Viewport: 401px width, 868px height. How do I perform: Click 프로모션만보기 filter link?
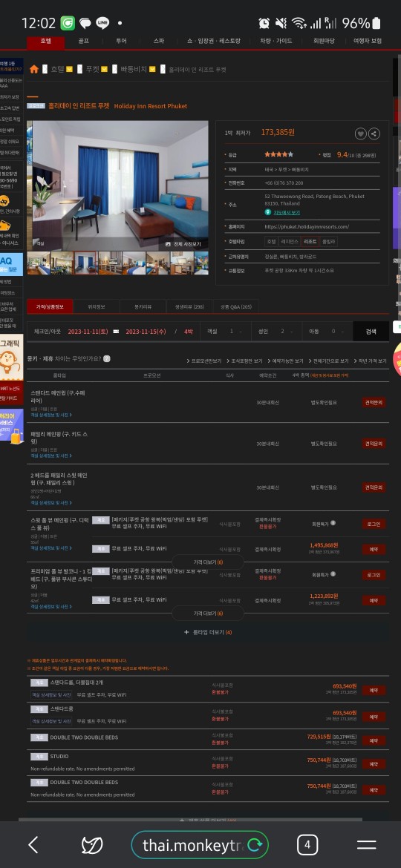coord(204,361)
